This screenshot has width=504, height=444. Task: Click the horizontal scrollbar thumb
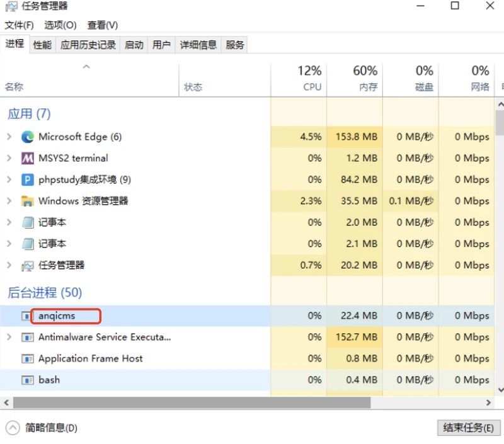click(192, 402)
